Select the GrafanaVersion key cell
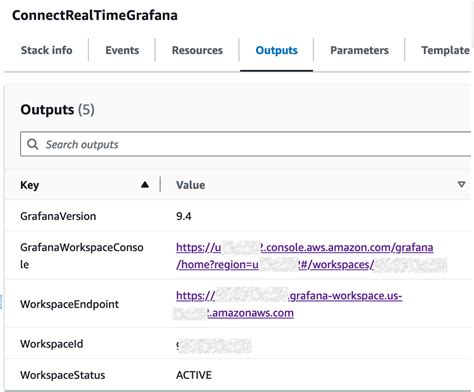Image resolution: width=474 pixels, height=392 pixels. [58, 216]
